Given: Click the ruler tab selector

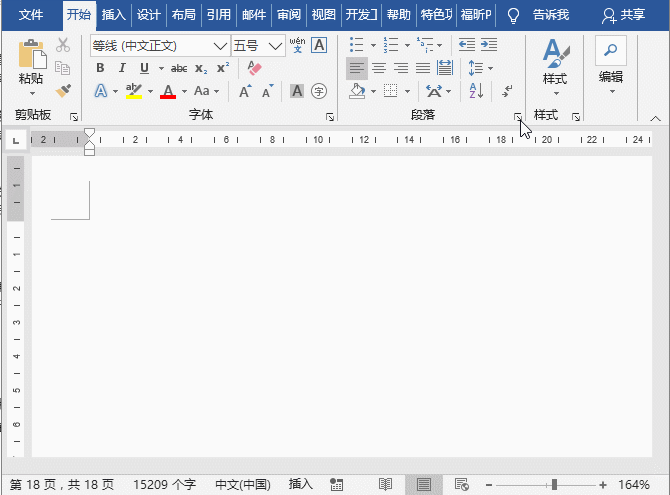Looking at the screenshot, I should 16,140.
